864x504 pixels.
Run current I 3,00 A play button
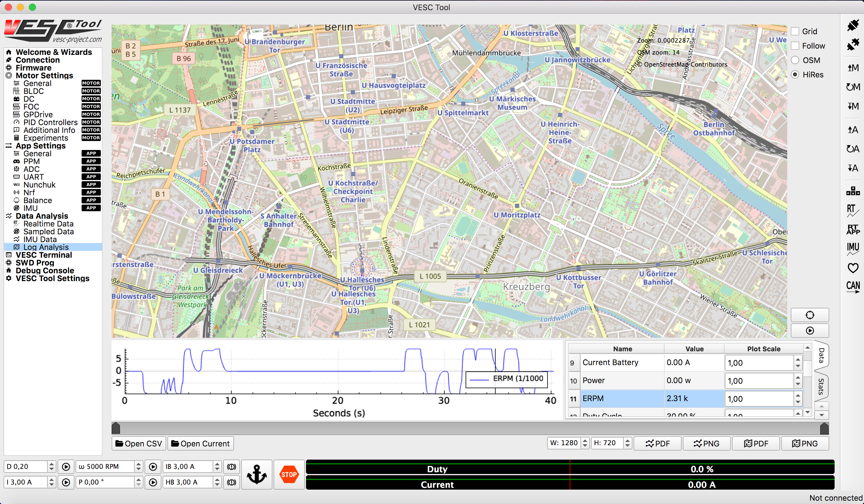pos(66,482)
